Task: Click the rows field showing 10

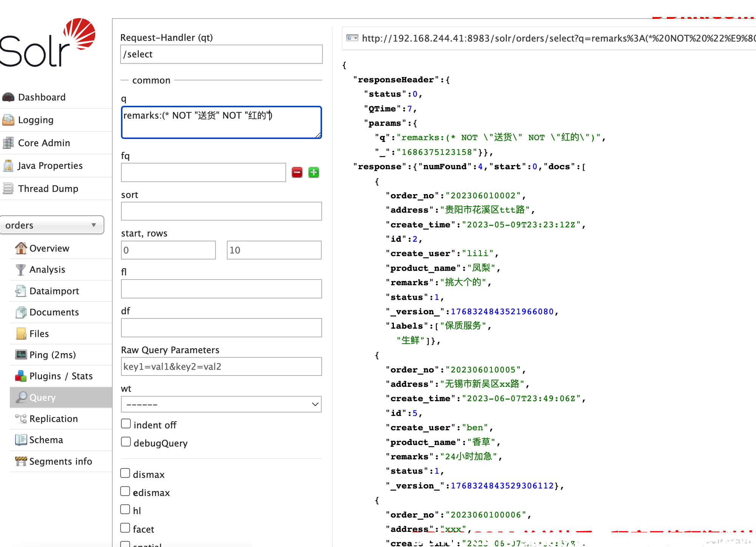Action: (x=274, y=250)
